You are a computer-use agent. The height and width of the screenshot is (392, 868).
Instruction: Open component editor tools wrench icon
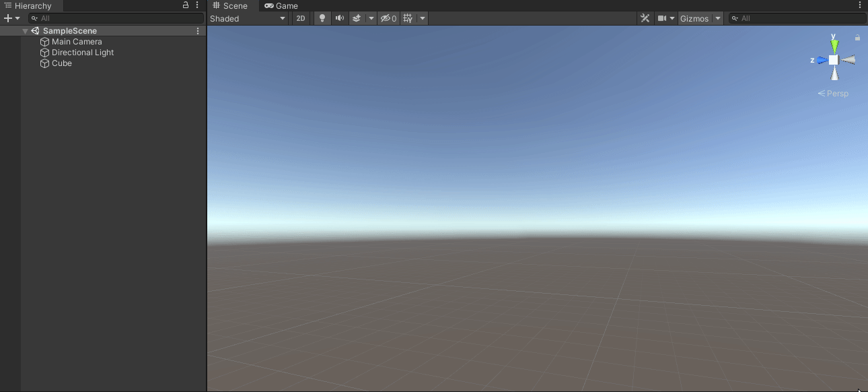pos(645,18)
